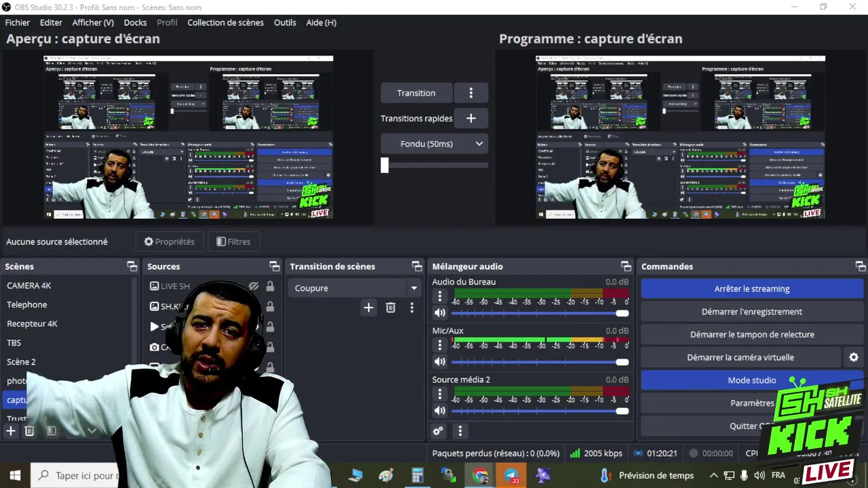Toggle the lock on the camera source row
This screenshot has width=868, height=488.
[x=270, y=347]
